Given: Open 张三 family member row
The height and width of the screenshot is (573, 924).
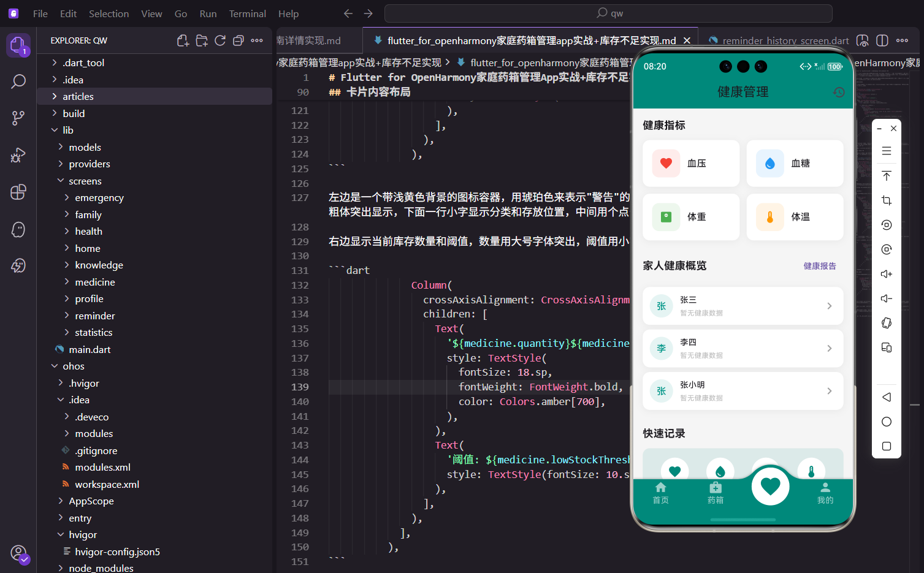Looking at the screenshot, I should click(743, 306).
